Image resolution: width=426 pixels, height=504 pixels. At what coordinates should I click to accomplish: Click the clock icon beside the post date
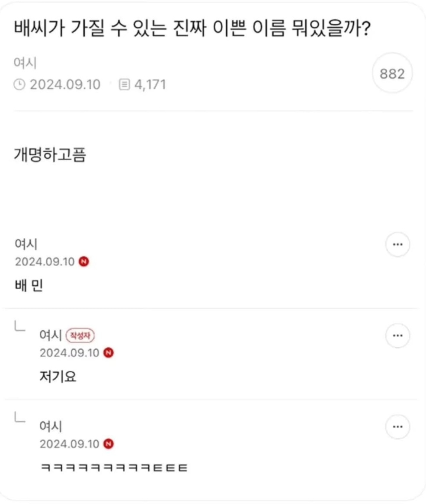(x=19, y=85)
